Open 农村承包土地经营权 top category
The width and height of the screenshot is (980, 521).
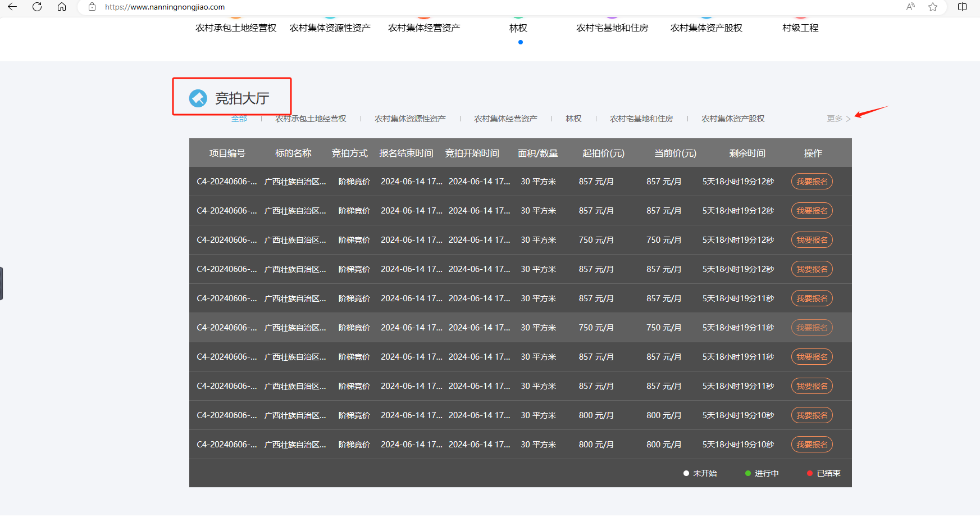(236, 28)
